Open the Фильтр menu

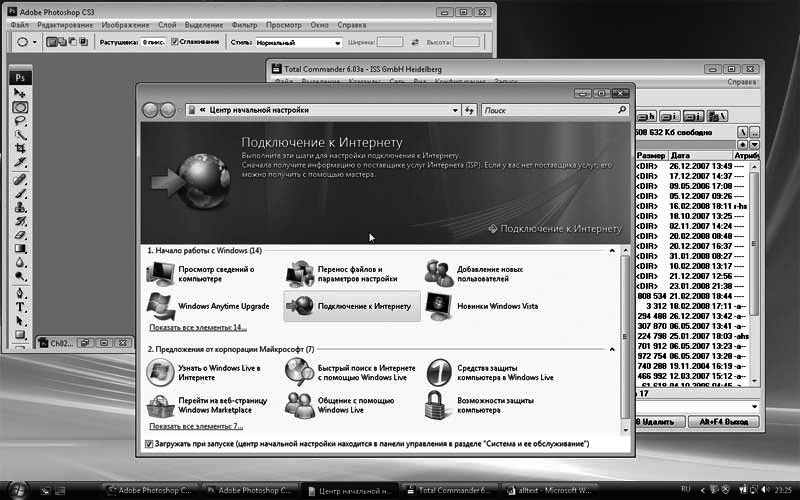[x=244, y=25]
